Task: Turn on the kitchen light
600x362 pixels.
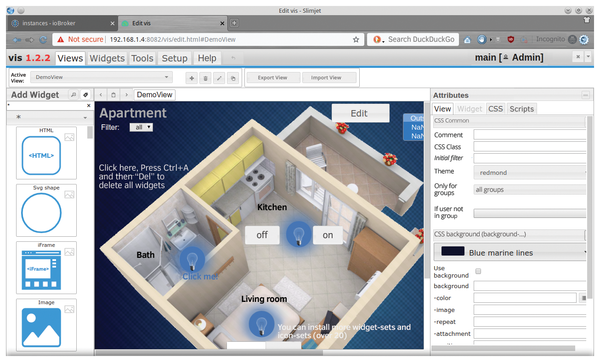Action: click(x=328, y=235)
